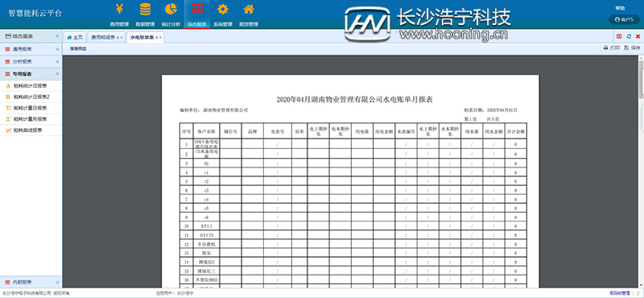Expand the 分析报表 section chevron
The height and width of the screenshot is (298, 644).
[x=57, y=62]
